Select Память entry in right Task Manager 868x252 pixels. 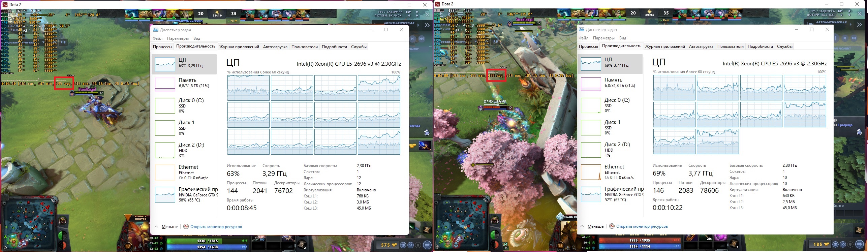[610, 84]
